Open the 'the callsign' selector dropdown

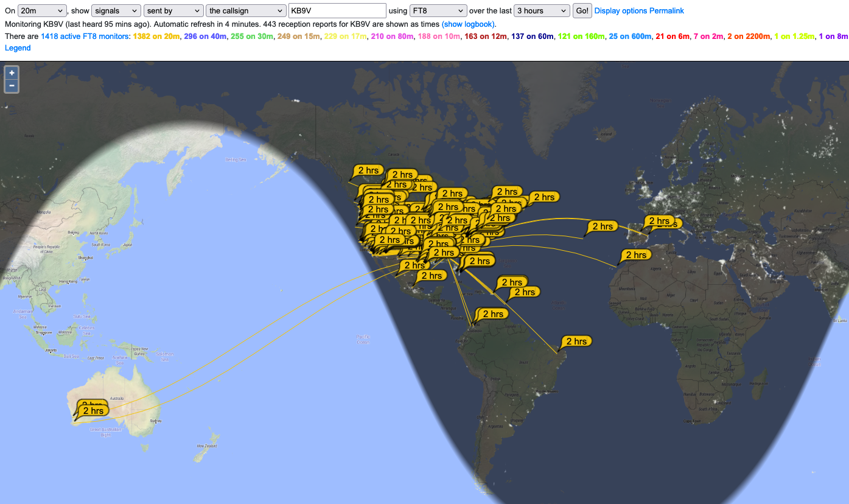[x=246, y=11]
